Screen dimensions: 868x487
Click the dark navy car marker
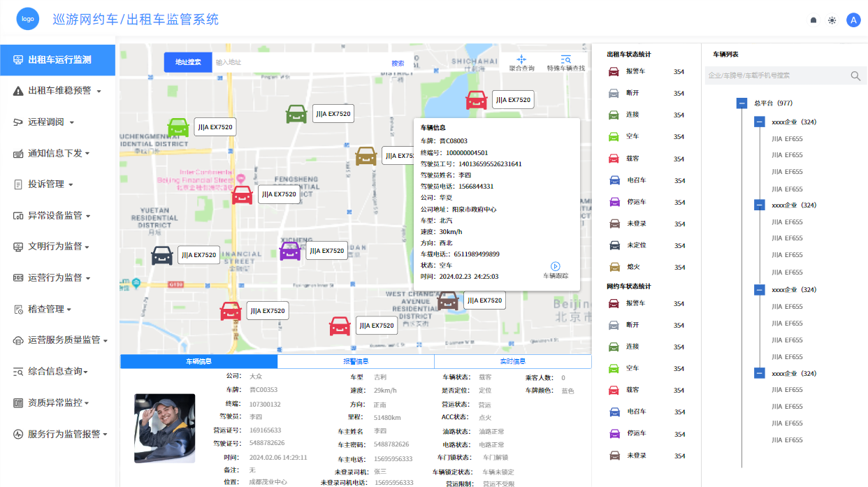[162, 256]
